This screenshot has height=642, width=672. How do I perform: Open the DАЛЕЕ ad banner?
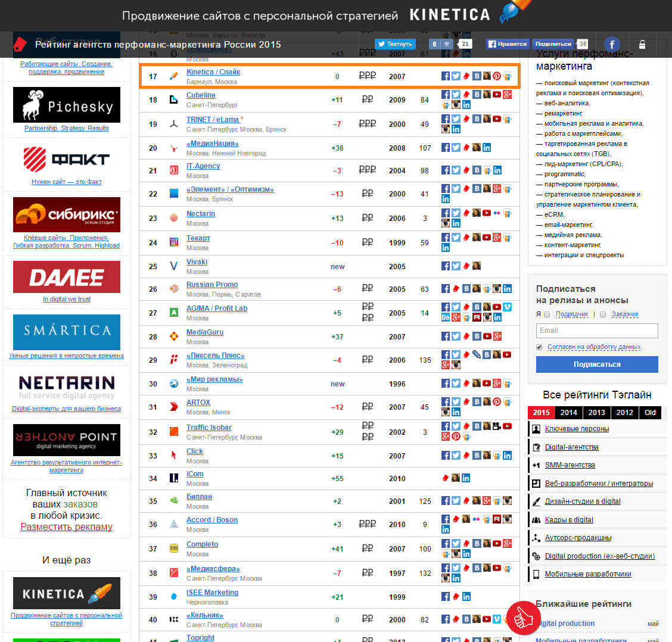coord(67,277)
